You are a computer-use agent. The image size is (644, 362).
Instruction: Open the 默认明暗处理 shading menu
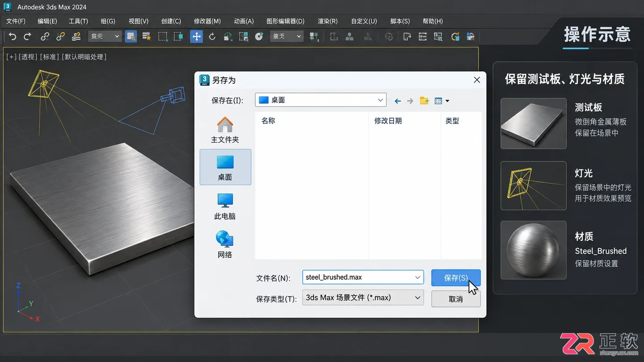click(x=85, y=57)
